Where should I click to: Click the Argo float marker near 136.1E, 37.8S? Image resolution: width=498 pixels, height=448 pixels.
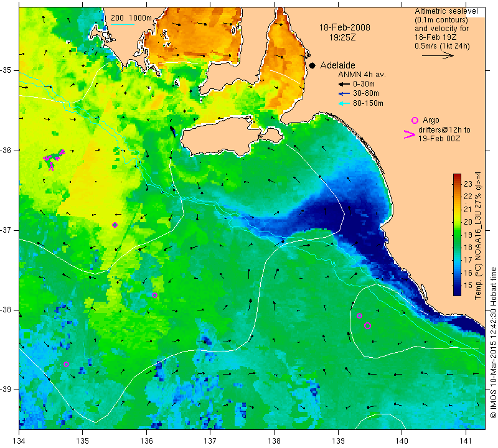(x=154, y=296)
